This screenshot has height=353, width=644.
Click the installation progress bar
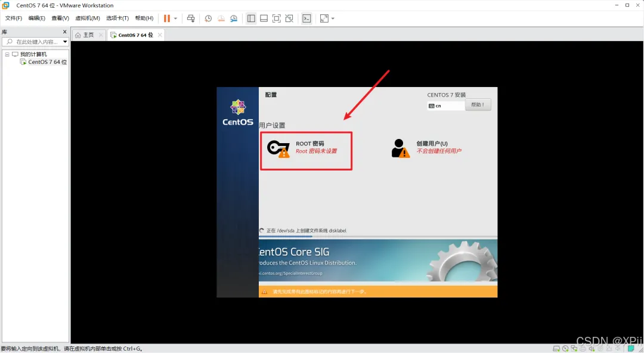point(378,236)
